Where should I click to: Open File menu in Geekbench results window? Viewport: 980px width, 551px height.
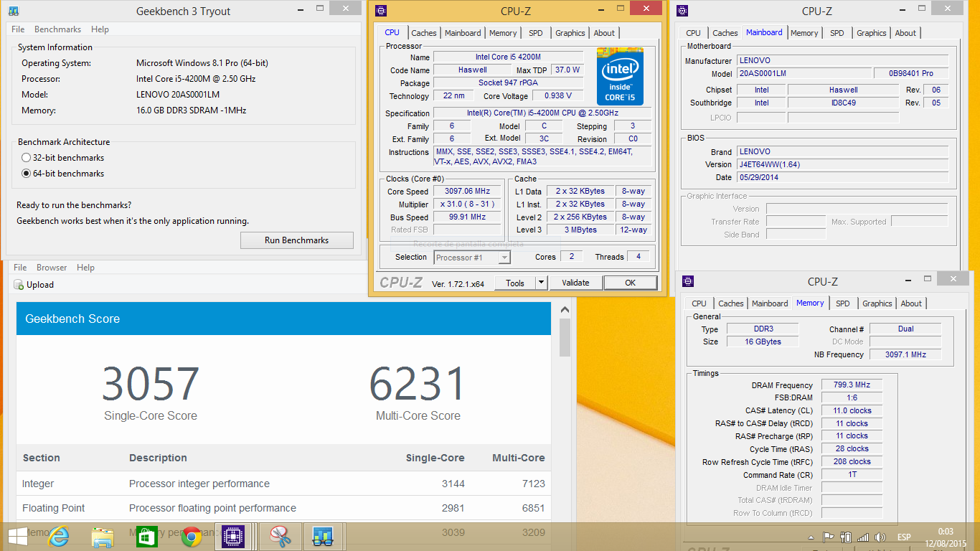(20, 268)
